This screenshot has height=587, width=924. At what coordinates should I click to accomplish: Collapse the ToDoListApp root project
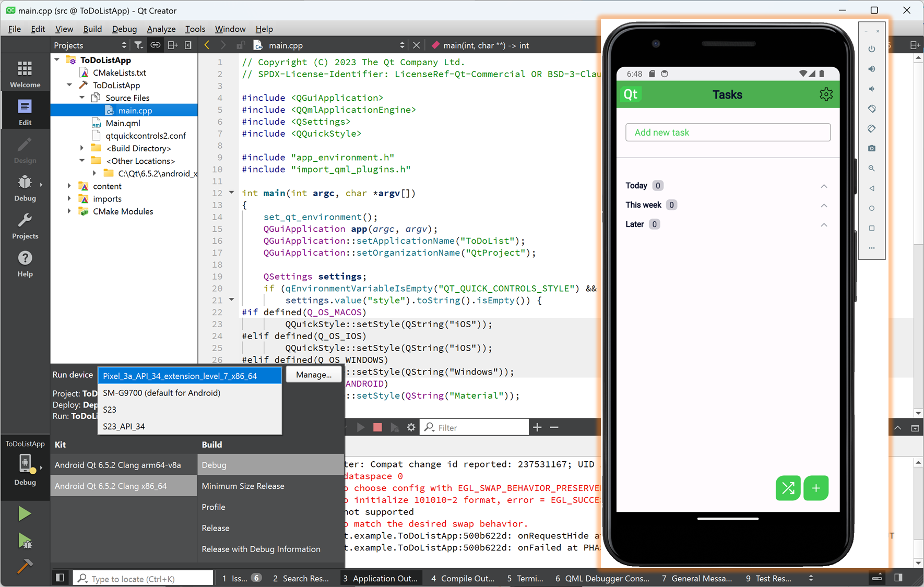[x=57, y=60]
